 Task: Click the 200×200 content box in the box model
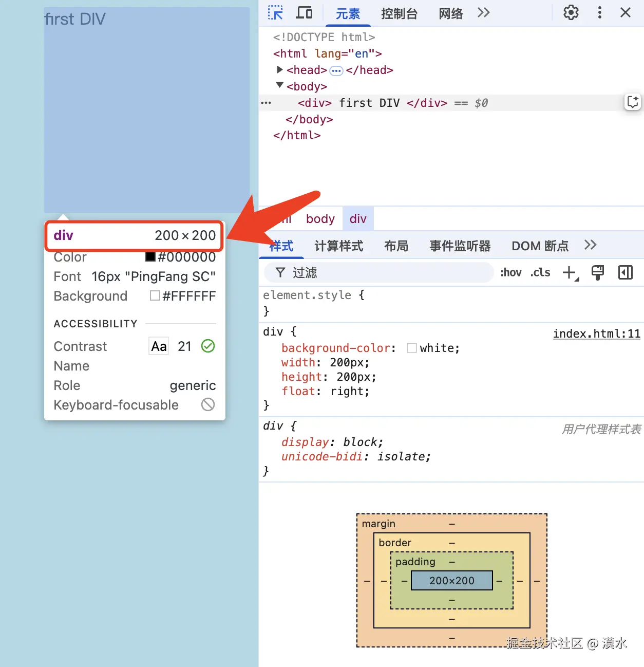(x=452, y=581)
